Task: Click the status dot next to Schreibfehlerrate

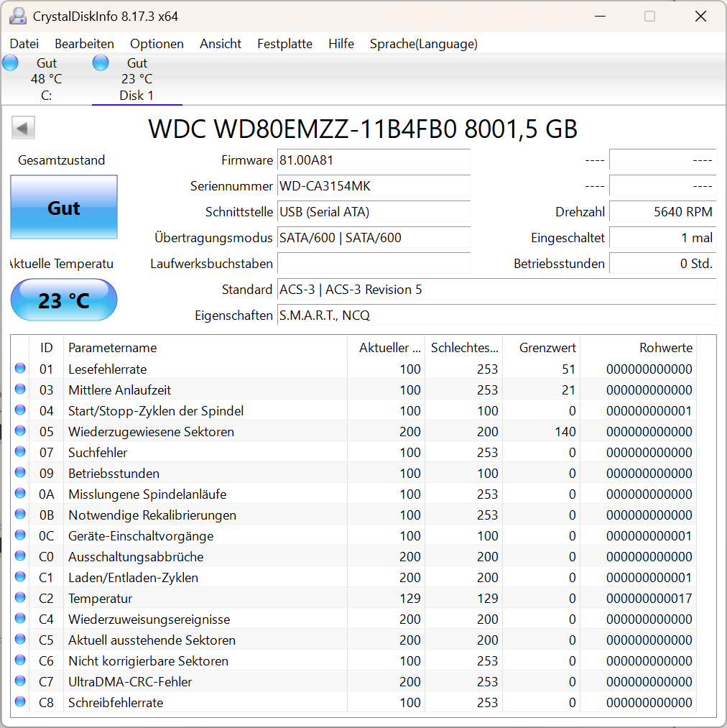Action: pyautogui.click(x=20, y=702)
